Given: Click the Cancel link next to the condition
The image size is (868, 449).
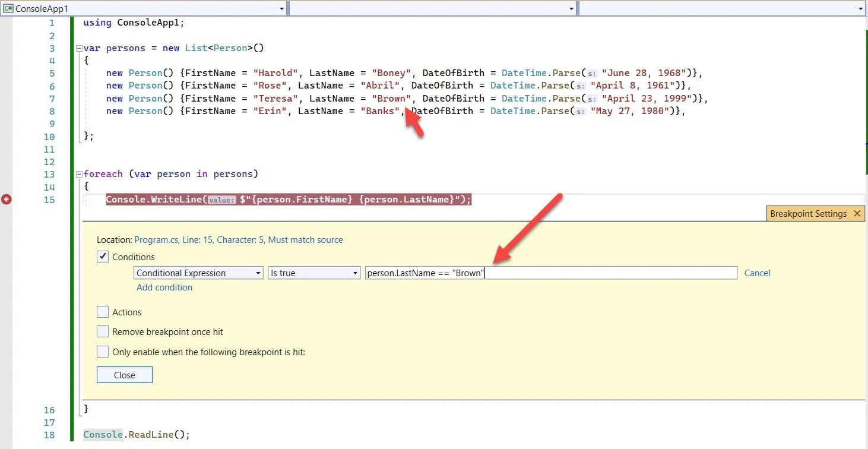Looking at the screenshot, I should (757, 273).
